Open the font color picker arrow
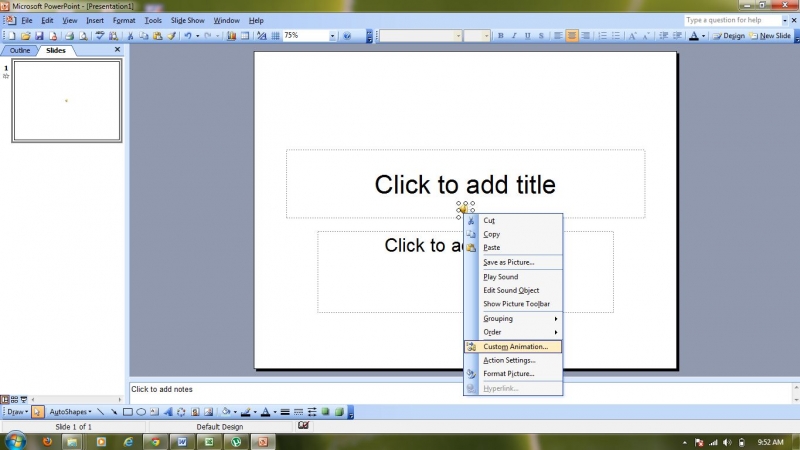This screenshot has width=800, height=450. pyautogui.click(x=704, y=36)
